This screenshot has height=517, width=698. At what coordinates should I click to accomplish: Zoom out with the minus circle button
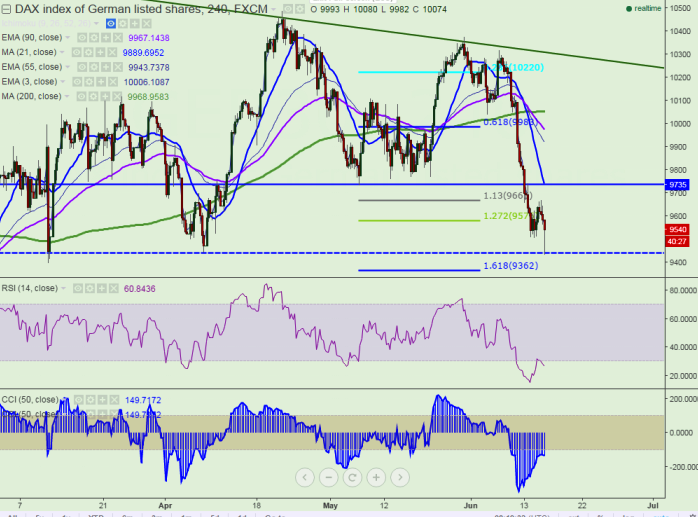[329, 477]
